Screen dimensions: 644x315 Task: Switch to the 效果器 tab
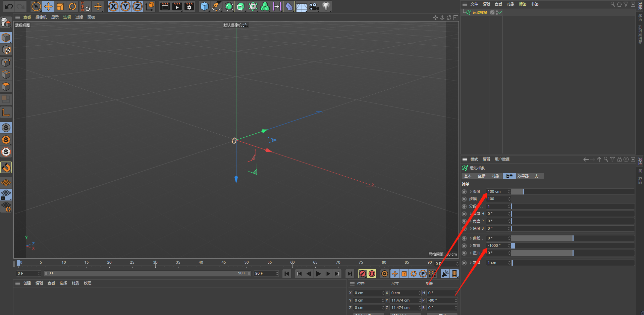(x=523, y=176)
